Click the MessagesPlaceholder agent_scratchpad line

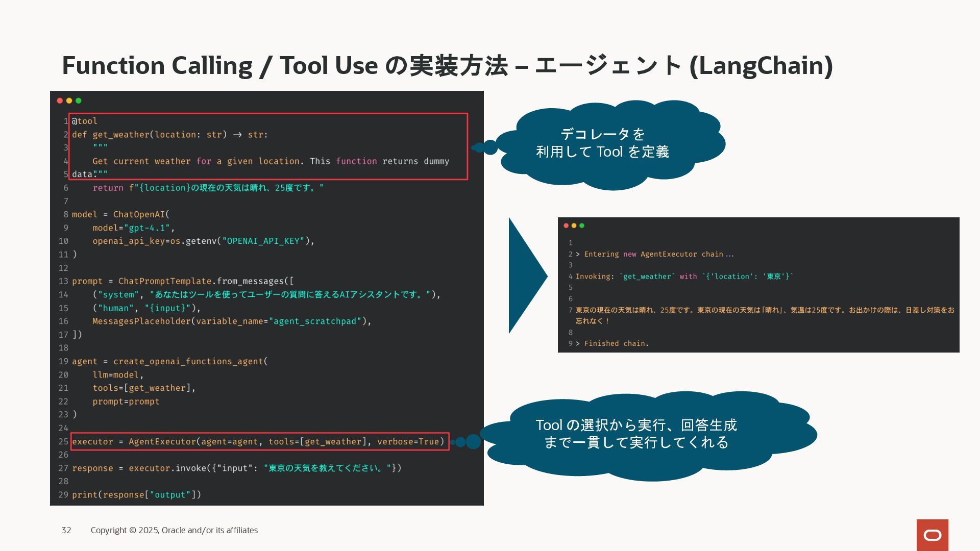click(232, 321)
